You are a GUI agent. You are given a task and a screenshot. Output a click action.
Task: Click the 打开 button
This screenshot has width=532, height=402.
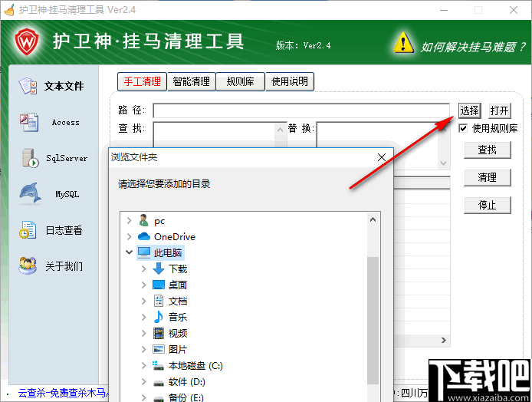click(x=500, y=110)
